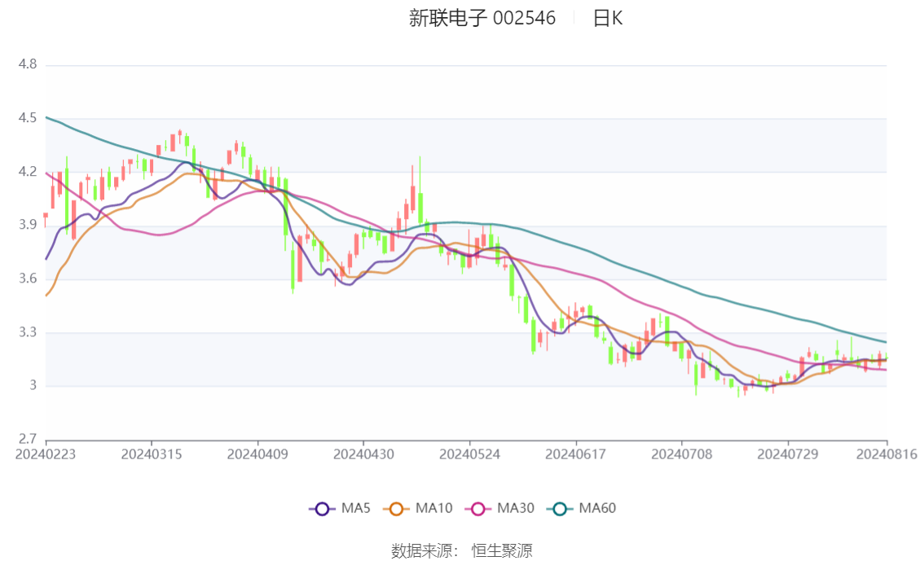Viewport: 924px width, 561px height.
Task: Click the 新联电子 002546 chart title
Action: 482,19
